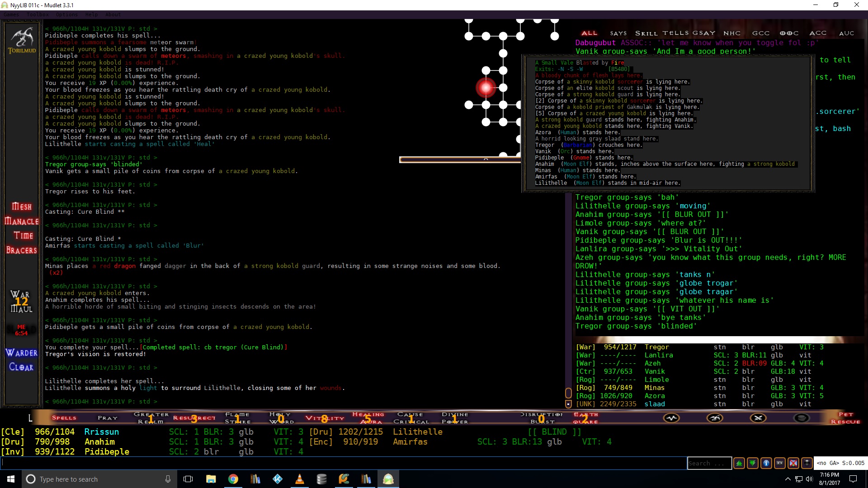Click the black bomb emergency-stop icon
The image size is (868, 488).
tap(807, 463)
